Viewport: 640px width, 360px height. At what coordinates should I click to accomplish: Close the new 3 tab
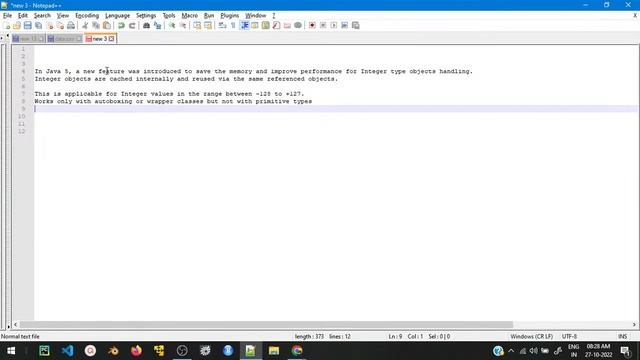point(111,39)
